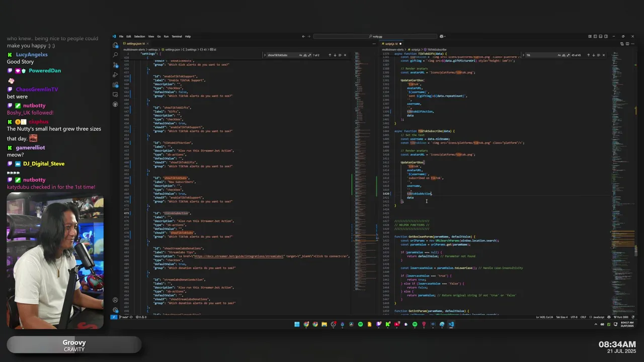
Task: Select 45 item in settings.json breadcrumb
Action: click(x=204, y=50)
